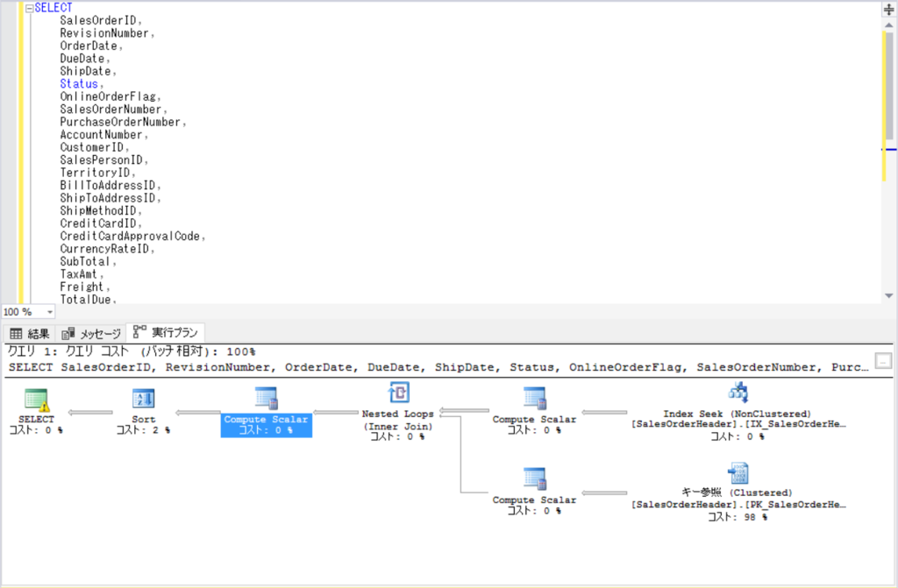
Task: Click the SELECT keyword in the editor
Action: pyautogui.click(x=53, y=8)
